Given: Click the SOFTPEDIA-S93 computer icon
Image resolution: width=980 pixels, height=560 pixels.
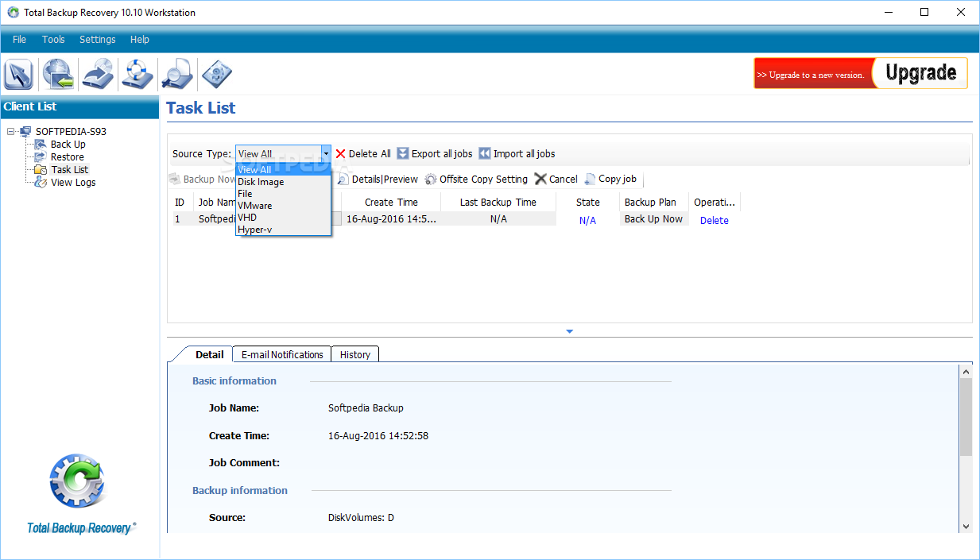Looking at the screenshot, I should (x=25, y=132).
